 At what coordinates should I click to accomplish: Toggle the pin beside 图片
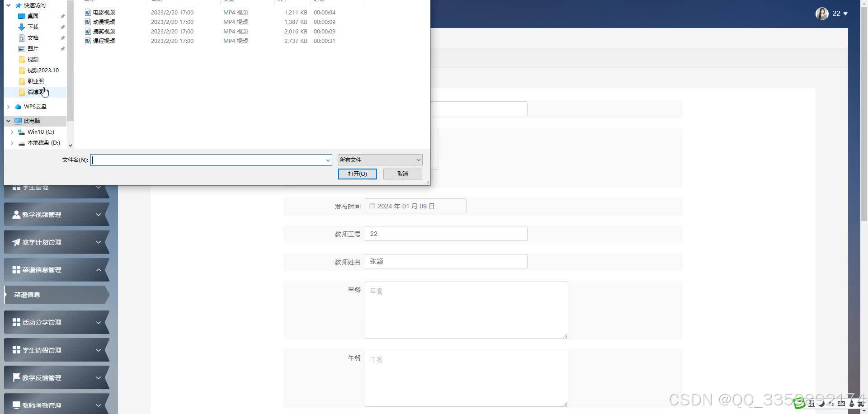click(x=63, y=48)
